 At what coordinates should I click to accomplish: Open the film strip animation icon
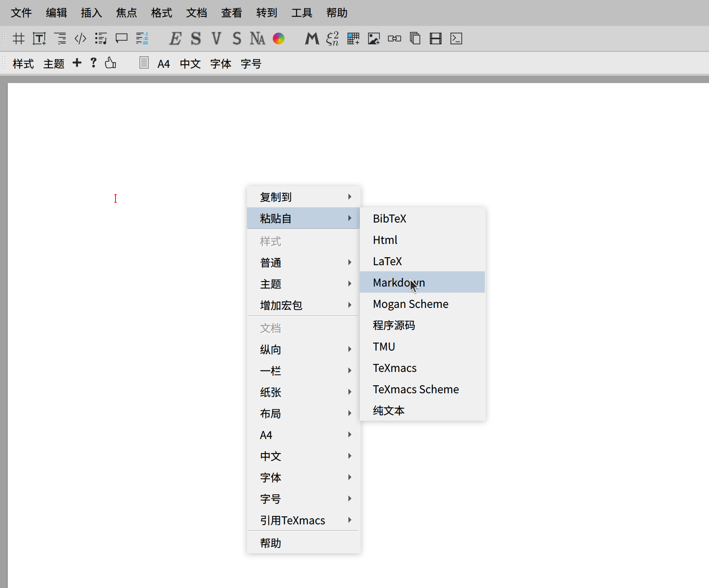[436, 38]
